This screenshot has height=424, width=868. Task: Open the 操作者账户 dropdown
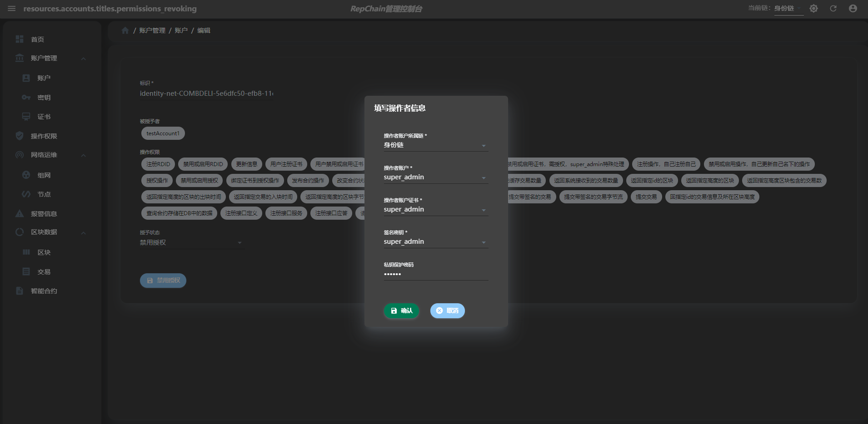[x=436, y=177]
